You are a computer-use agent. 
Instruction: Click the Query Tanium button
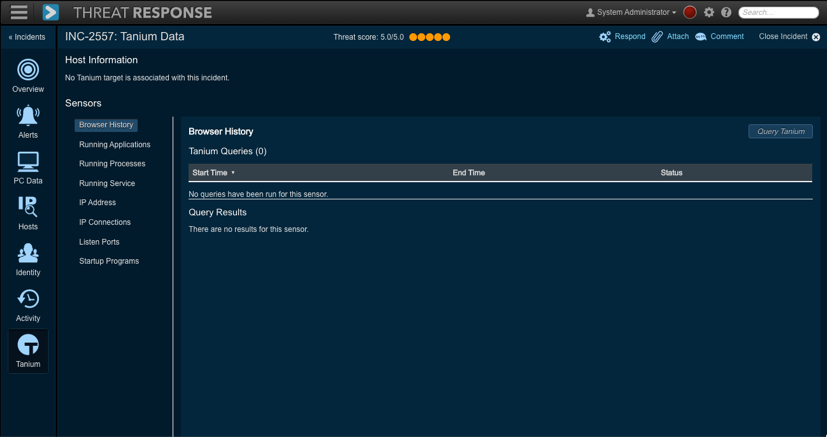click(780, 131)
